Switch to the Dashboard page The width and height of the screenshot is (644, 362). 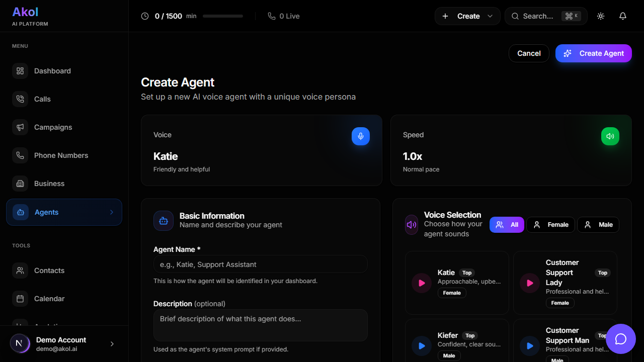[x=52, y=71]
